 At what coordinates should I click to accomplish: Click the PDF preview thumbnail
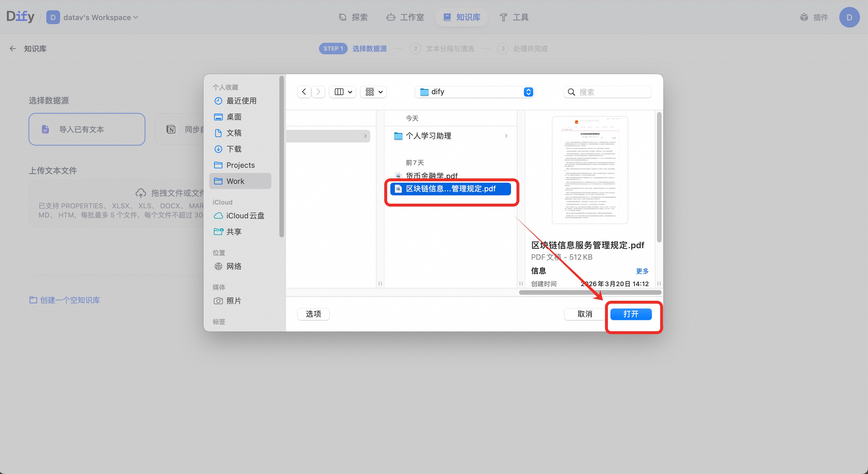[x=590, y=170]
